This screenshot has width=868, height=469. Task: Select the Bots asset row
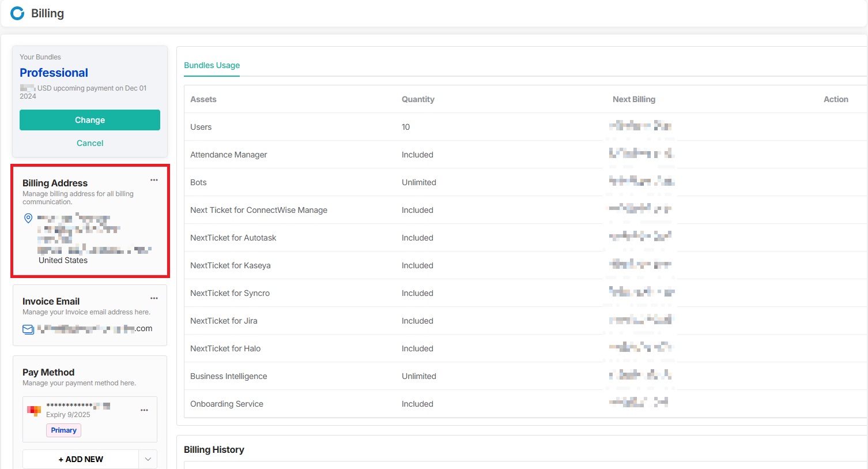click(198, 182)
